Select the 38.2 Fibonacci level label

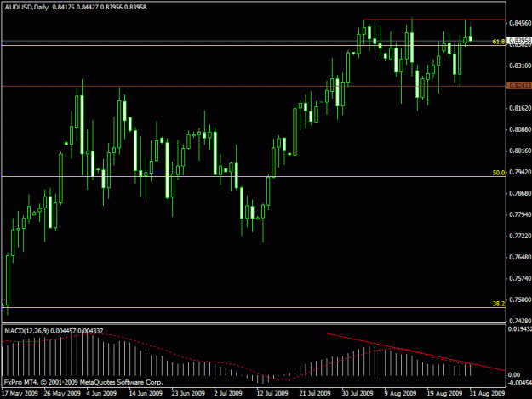coord(499,304)
